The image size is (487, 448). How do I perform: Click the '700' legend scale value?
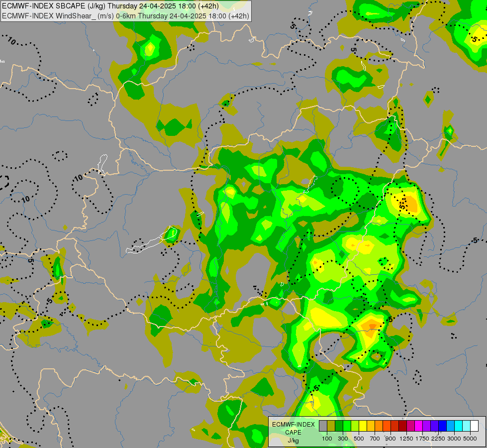375,439
